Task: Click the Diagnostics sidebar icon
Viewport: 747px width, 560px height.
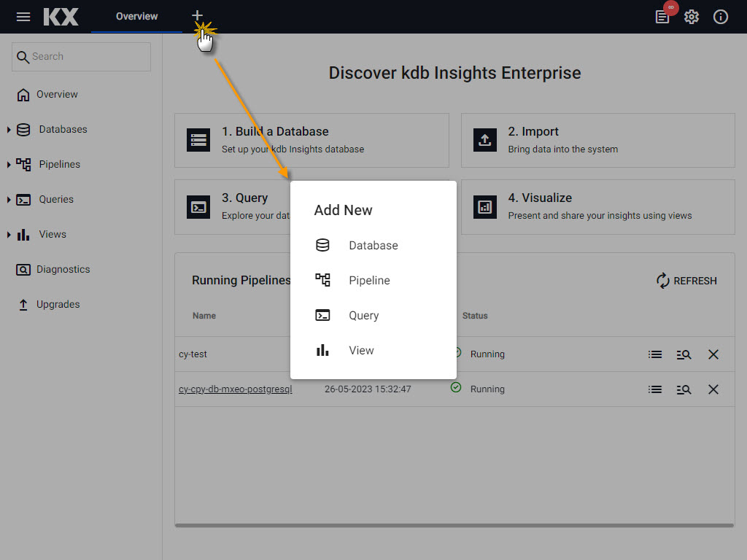Action: [x=23, y=270]
